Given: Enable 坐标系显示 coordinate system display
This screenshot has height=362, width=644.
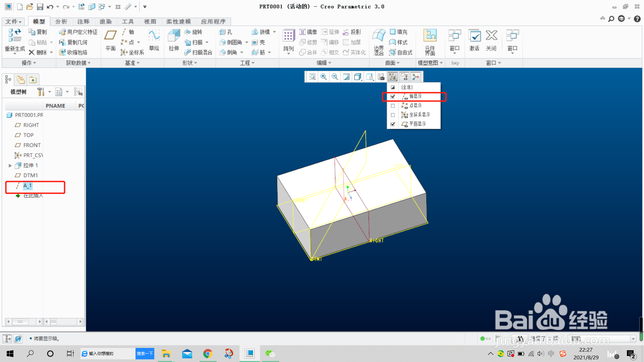Looking at the screenshot, I should pos(393,115).
